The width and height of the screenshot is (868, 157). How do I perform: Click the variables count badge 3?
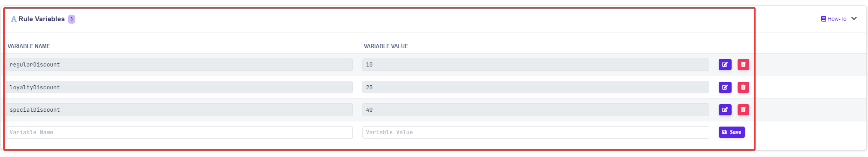[72, 19]
